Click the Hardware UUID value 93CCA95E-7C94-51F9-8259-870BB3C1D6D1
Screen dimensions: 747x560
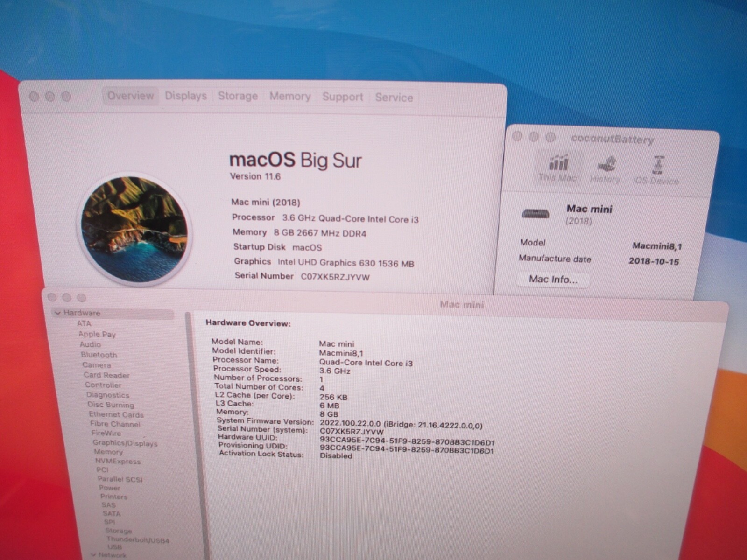(407, 441)
